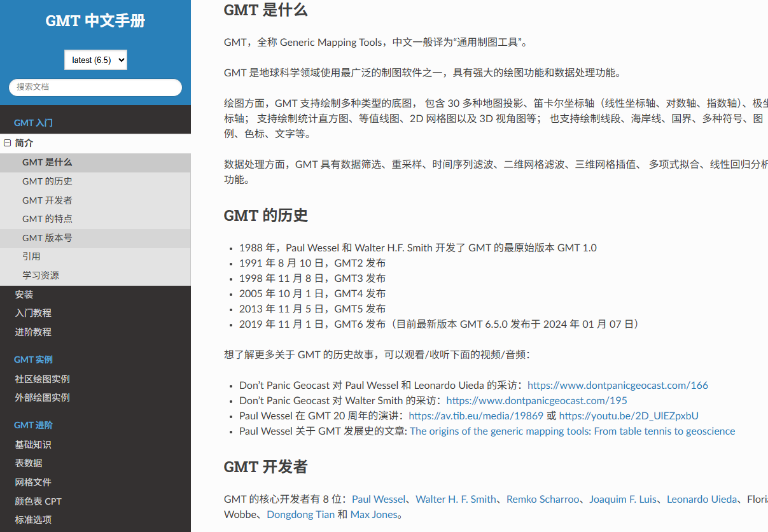
Task: Click the GMT 开发者 page heading
Action: tap(266, 466)
